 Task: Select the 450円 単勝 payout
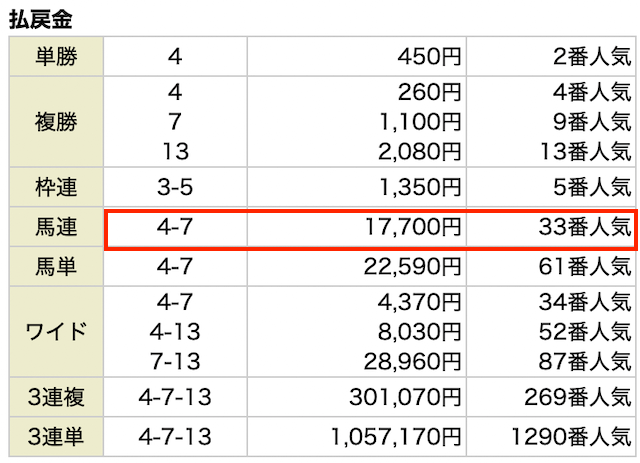430,57
